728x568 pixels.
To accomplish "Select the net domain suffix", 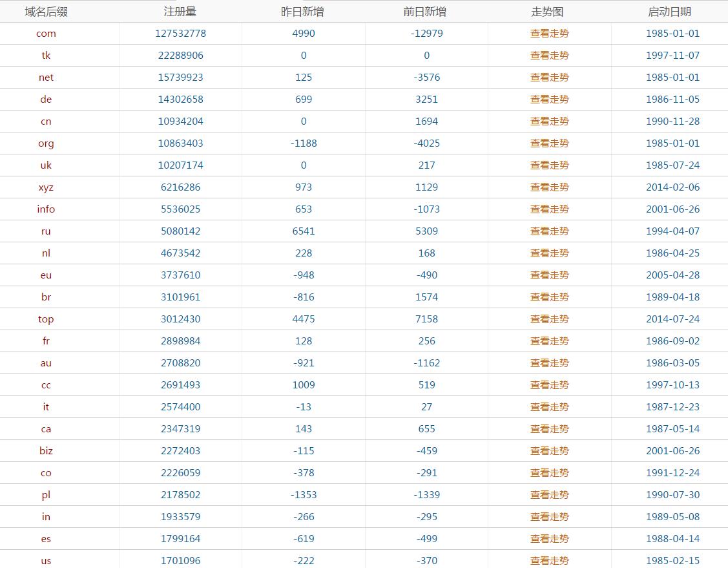I will click(46, 77).
